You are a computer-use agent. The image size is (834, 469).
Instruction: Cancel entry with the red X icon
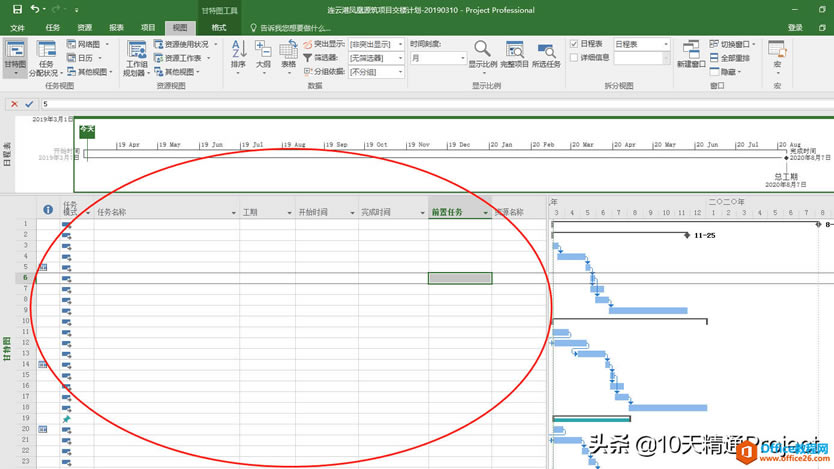[14, 104]
